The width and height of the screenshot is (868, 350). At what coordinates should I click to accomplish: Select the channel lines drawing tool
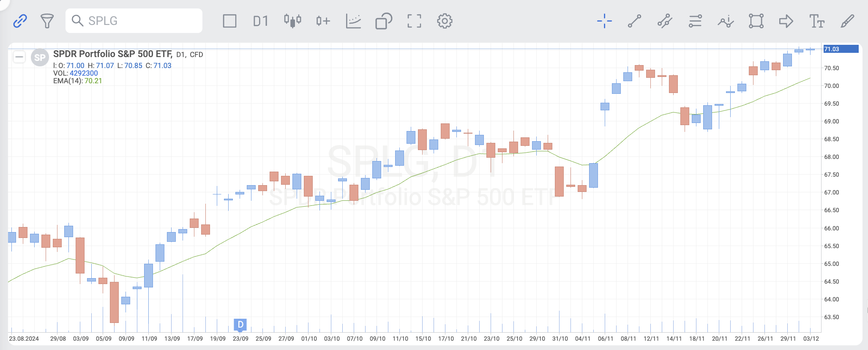pyautogui.click(x=665, y=21)
